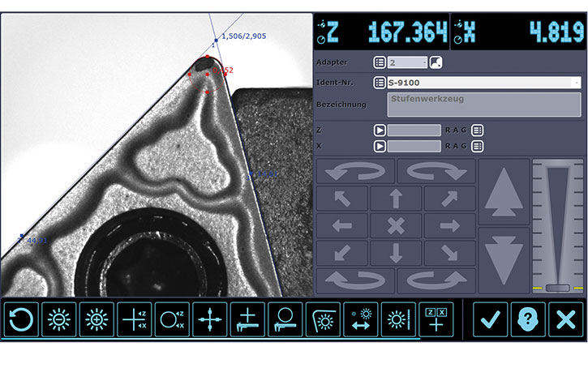Toggle the play button beside Z field
588x389 pixels.
(x=379, y=130)
